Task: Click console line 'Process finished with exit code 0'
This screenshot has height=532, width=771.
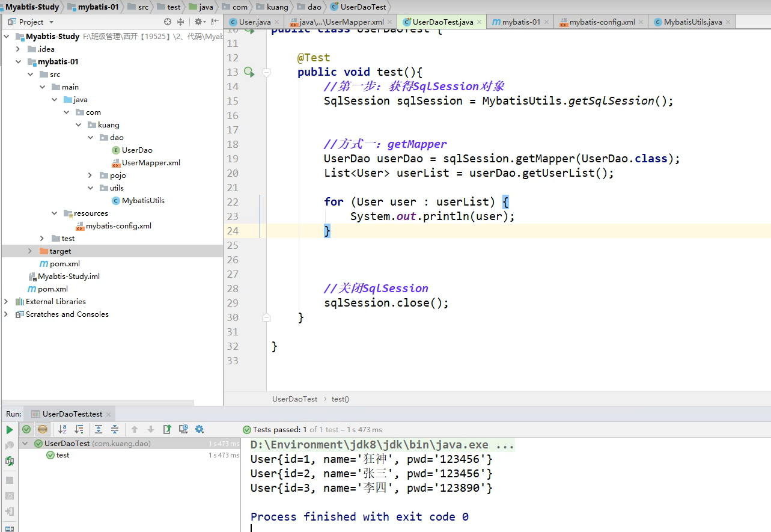Action: pos(359,516)
